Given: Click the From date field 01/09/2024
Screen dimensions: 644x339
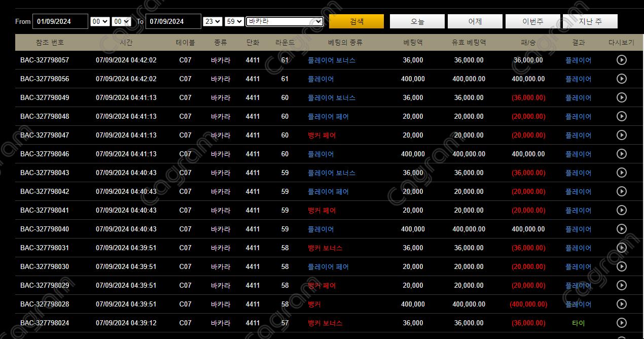Looking at the screenshot, I should click(60, 21).
